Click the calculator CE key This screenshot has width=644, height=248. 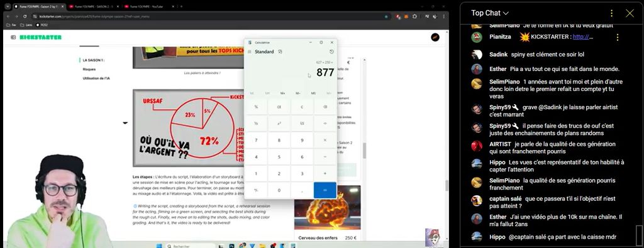coord(279,107)
